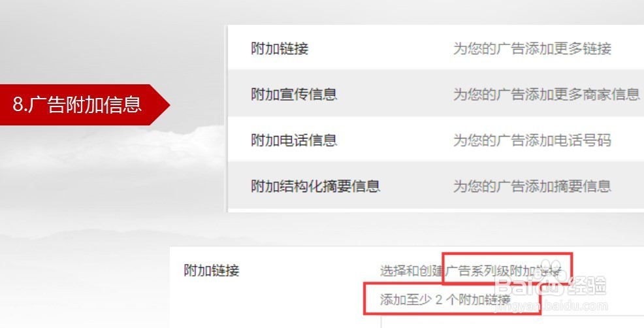
Task: Open the 附加电话信息 row
Action: 436,139
